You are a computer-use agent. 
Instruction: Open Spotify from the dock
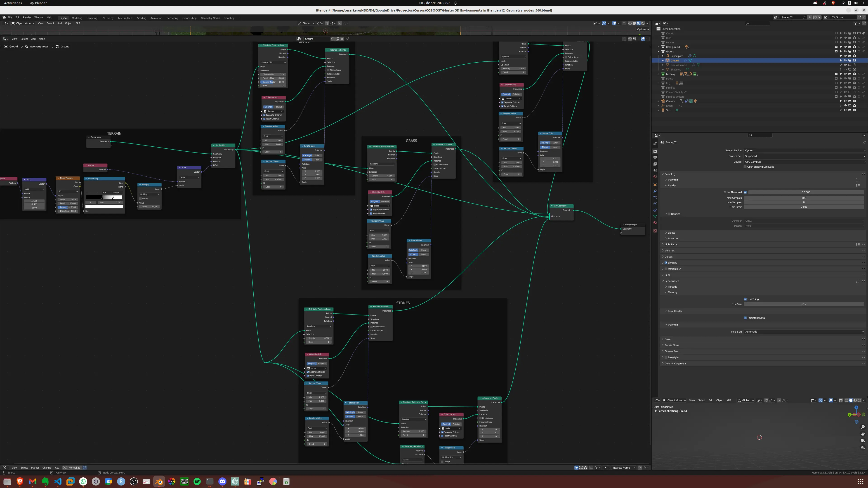click(x=197, y=482)
